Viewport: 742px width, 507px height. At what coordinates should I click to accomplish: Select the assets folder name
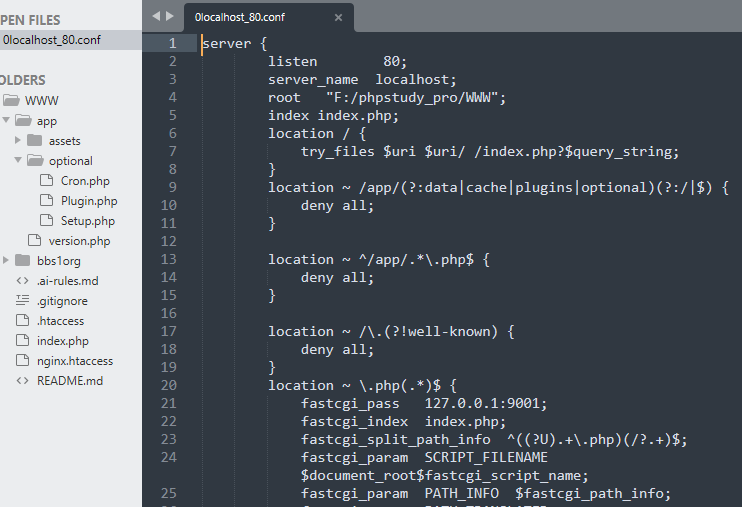(65, 141)
